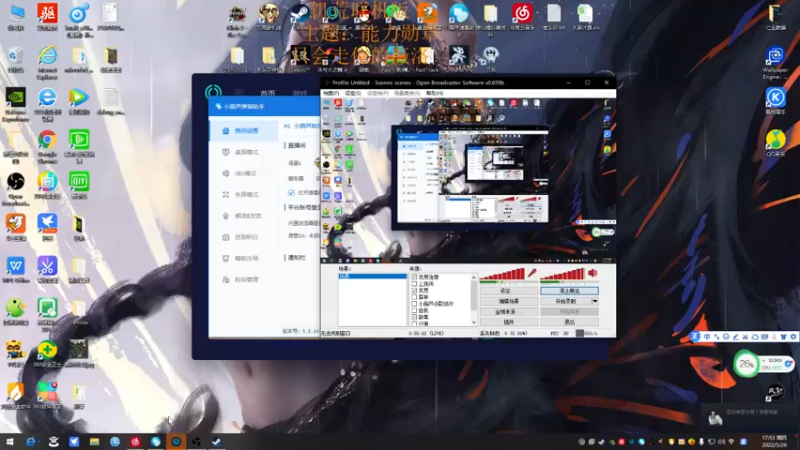This screenshot has height=450, width=800.
Task: Toggle the fourth source checkbox in OBS
Action: [414, 297]
